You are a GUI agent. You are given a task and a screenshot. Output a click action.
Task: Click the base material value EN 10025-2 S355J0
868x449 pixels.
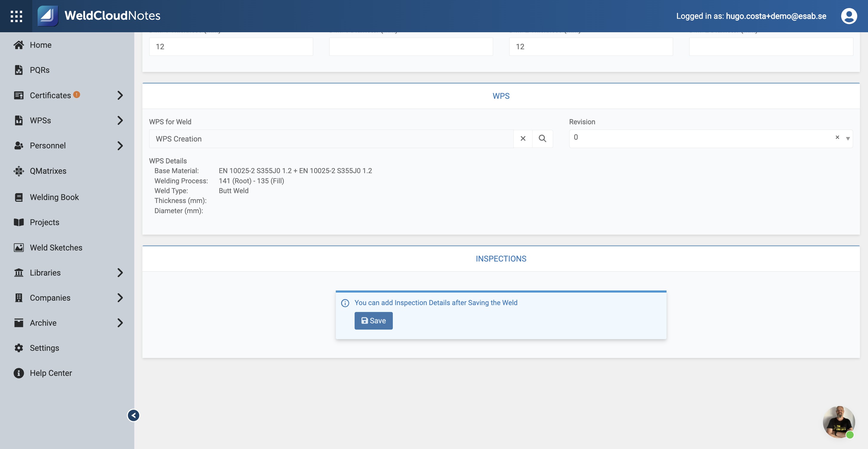coord(295,170)
